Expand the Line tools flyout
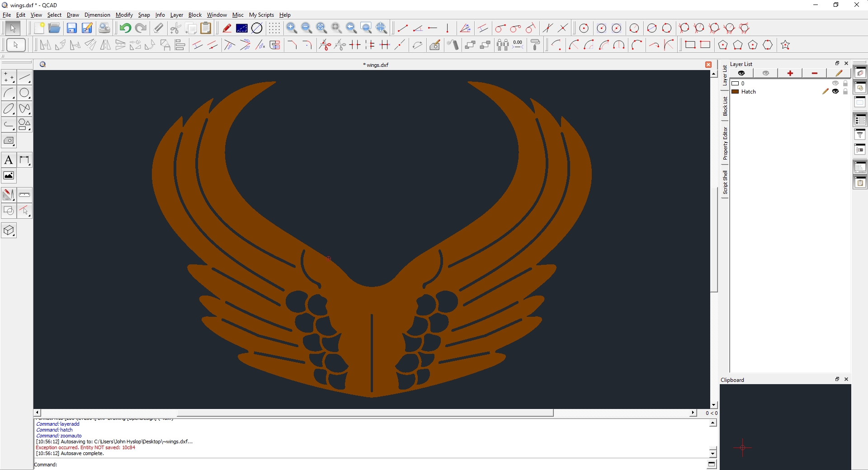This screenshot has width=868, height=470. (x=24, y=78)
